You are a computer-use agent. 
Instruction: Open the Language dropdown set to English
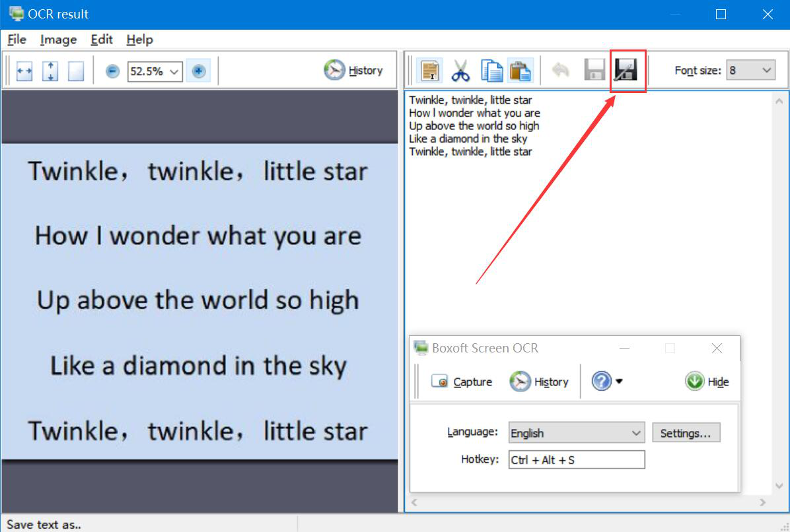tap(577, 433)
